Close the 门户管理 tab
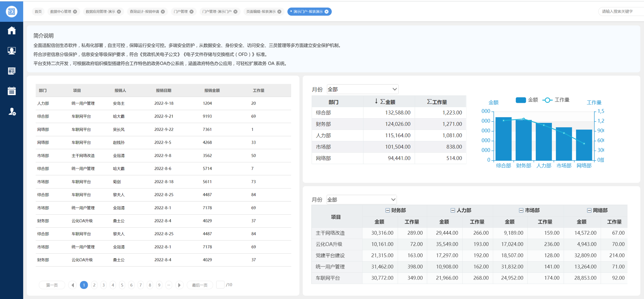 191,12
